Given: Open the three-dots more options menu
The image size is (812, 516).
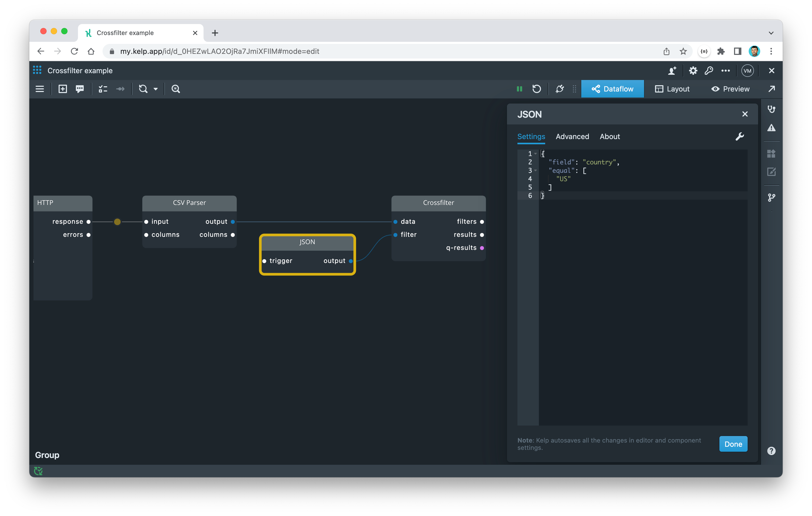Looking at the screenshot, I should click(x=726, y=71).
